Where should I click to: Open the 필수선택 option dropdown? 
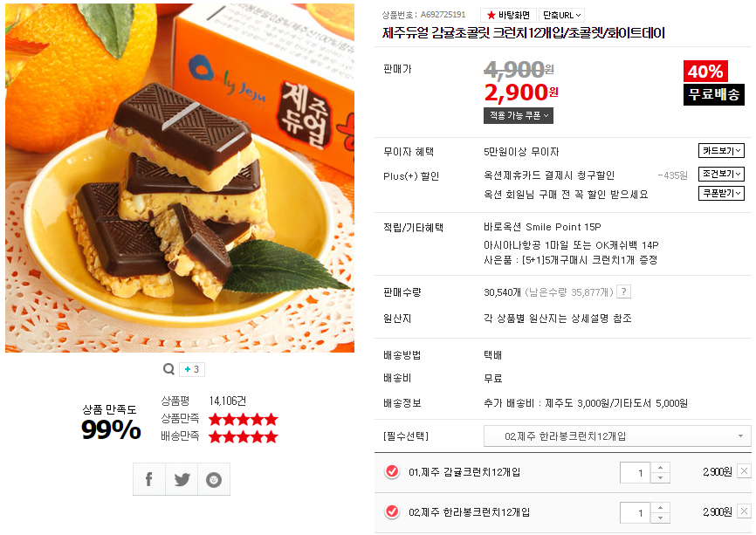[x=617, y=436]
